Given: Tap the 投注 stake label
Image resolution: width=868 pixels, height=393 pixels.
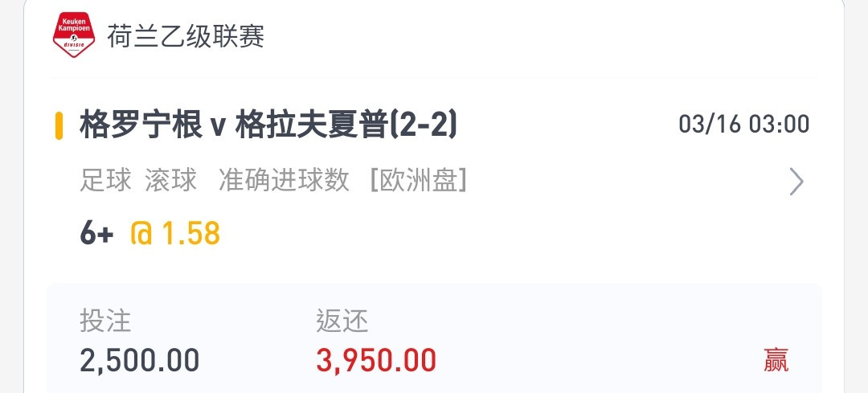Looking at the screenshot, I should click(105, 321).
